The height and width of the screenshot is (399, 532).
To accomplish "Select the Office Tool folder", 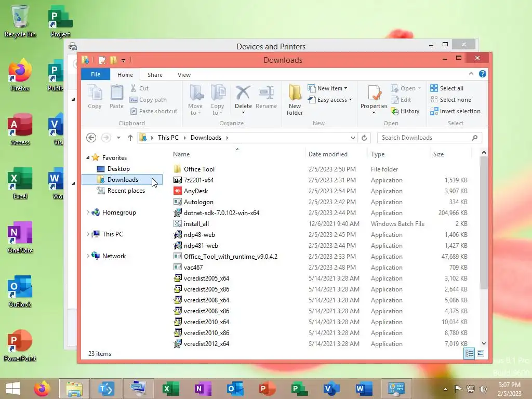I will tap(199, 169).
